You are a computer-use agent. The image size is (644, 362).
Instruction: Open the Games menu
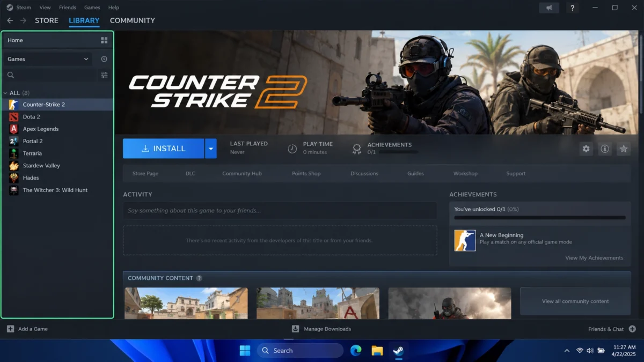[92, 8]
